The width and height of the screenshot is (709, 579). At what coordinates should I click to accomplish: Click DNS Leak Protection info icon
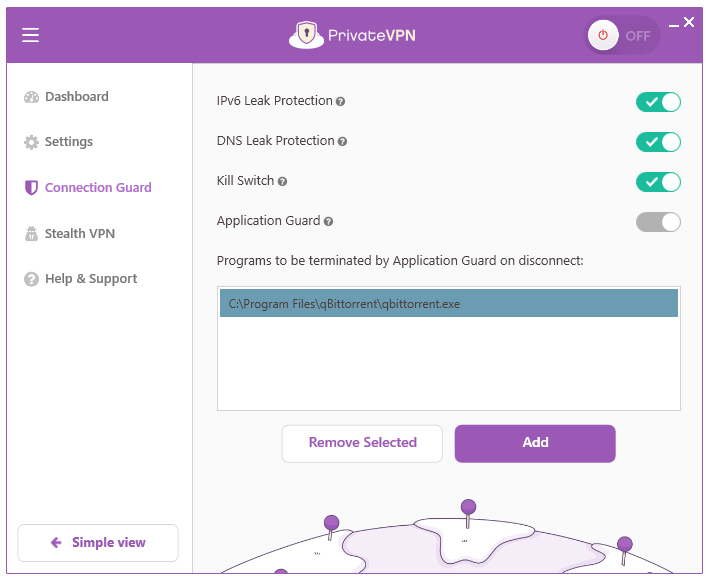[343, 142]
